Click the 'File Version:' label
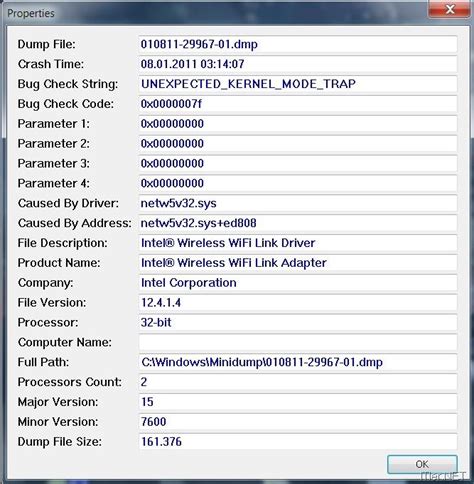Image resolution: width=474 pixels, height=484 pixels. point(52,303)
